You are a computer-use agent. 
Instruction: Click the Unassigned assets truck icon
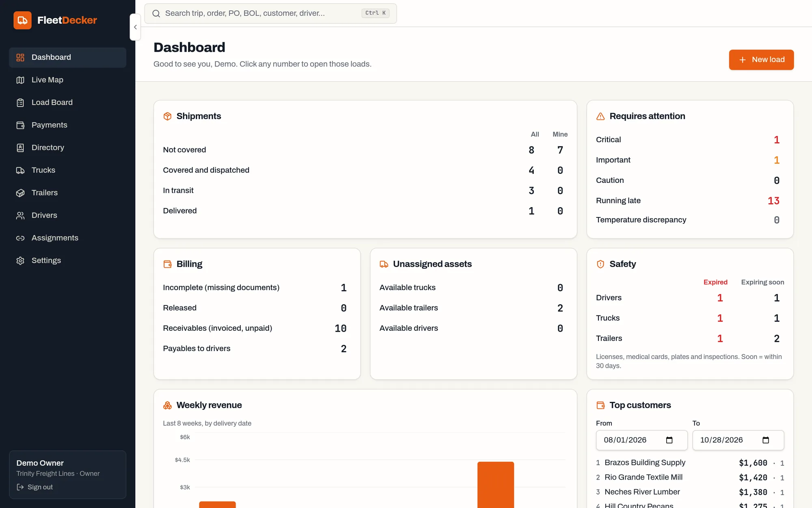[x=384, y=264]
